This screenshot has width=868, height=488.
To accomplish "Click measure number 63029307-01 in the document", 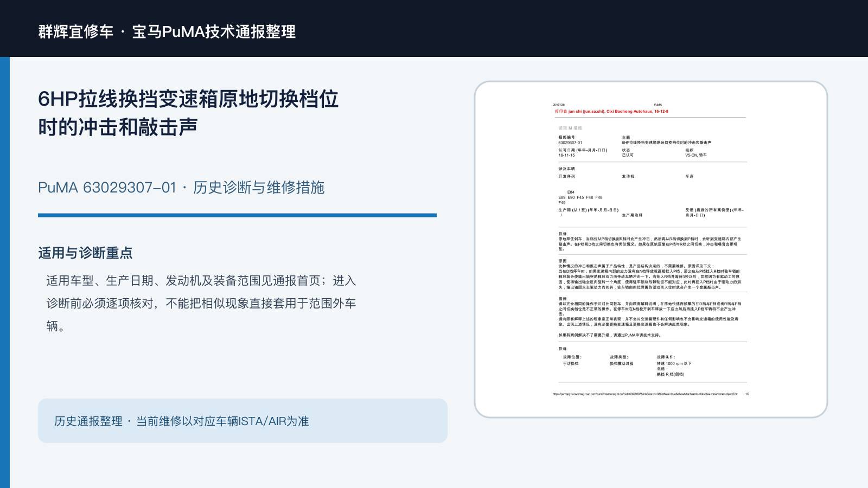I will point(570,143).
